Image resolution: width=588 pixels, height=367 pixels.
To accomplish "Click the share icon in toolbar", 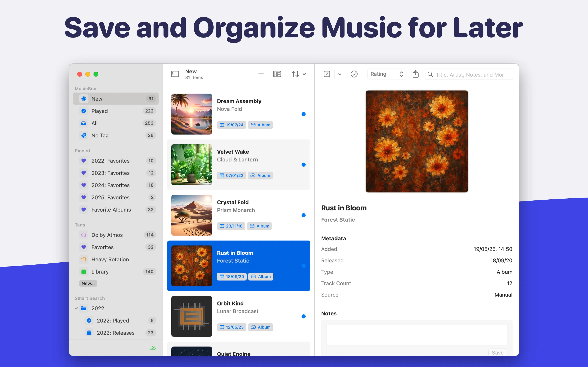I will coord(415,74).
